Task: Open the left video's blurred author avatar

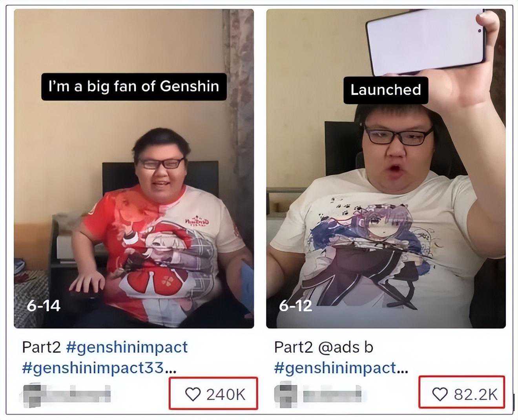Action: [33, 394]
